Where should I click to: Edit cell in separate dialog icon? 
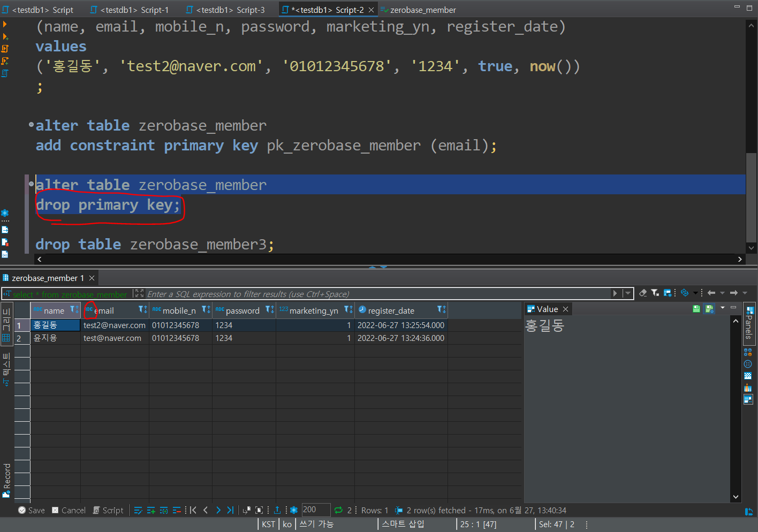tap(138, 510)
